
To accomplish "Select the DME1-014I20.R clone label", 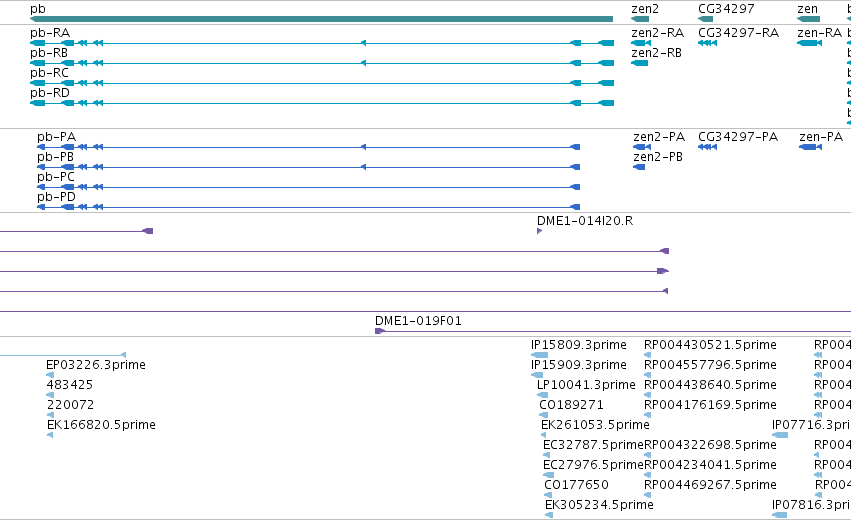I will tap(585, 221).
